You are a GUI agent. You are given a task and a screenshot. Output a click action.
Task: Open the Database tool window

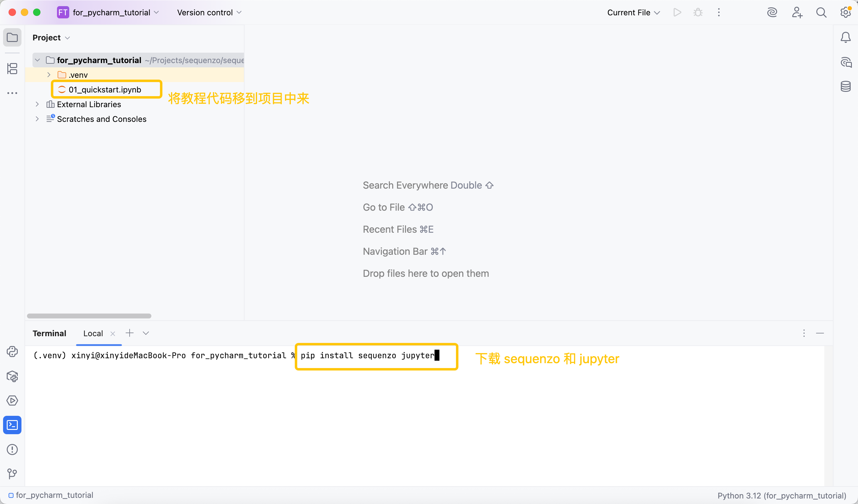tap(845, 86)
